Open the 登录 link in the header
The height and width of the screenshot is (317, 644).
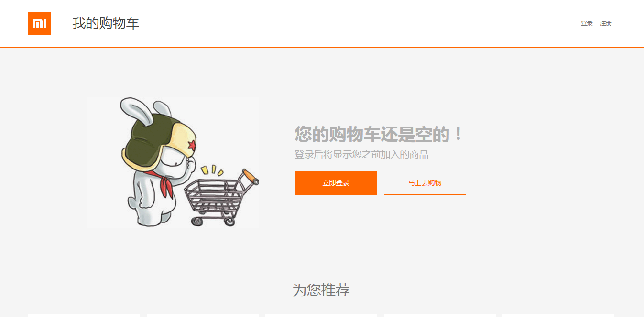[587, 23]
